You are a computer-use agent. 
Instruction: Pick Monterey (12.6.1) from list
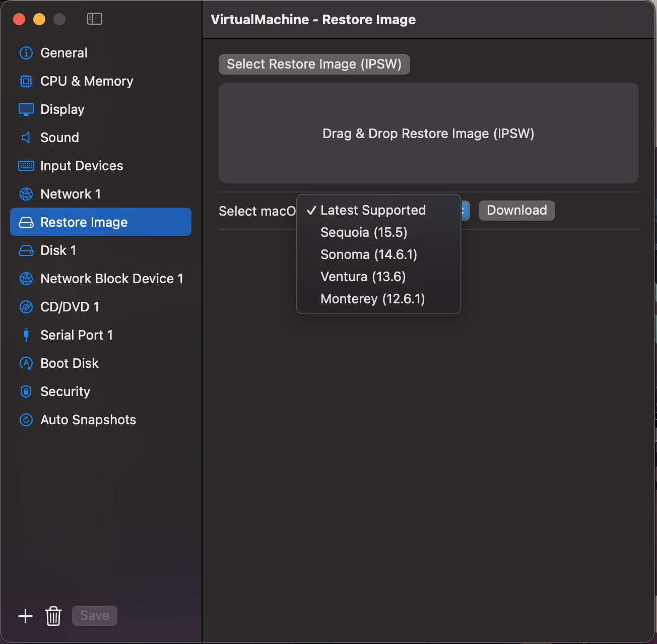point(379,299)
